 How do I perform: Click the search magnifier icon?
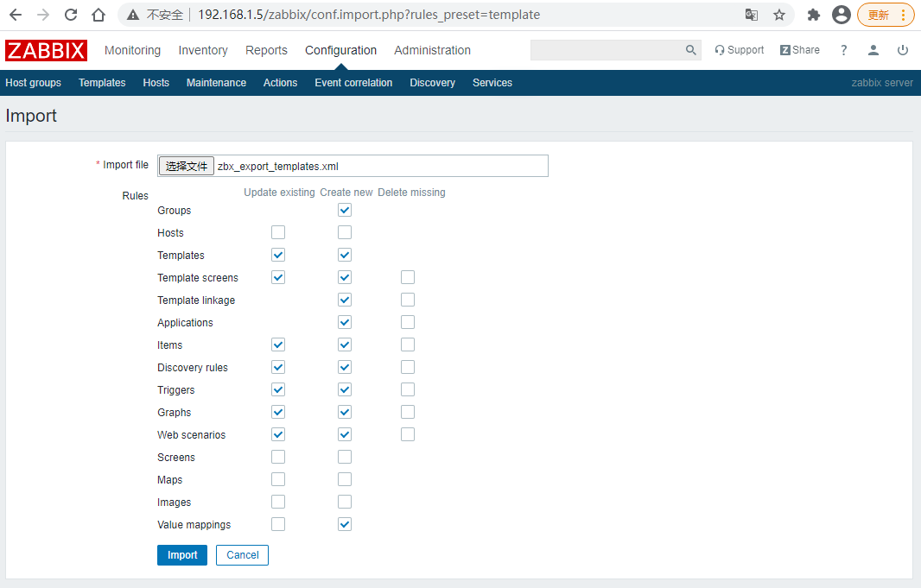[x=690, y=50]
